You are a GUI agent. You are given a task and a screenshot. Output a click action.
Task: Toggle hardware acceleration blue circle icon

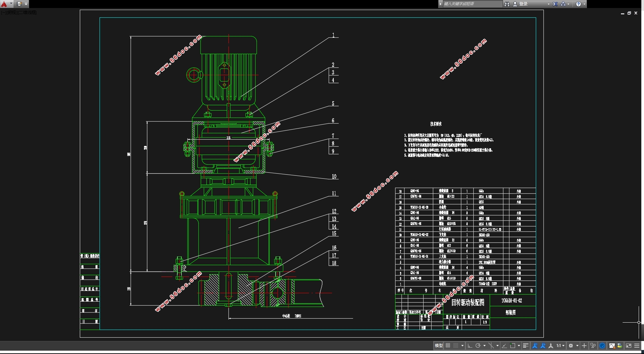[x=602, y=346]
